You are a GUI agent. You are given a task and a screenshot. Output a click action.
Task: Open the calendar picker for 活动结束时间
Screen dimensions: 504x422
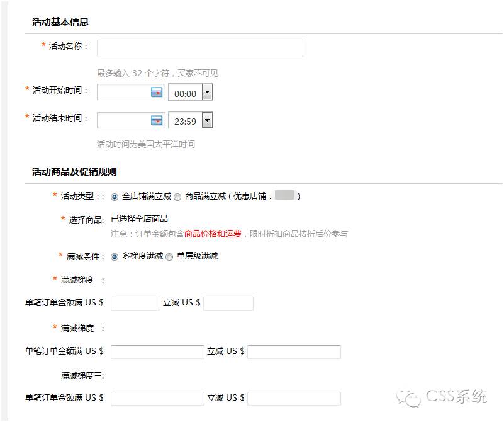click(157, 121)
